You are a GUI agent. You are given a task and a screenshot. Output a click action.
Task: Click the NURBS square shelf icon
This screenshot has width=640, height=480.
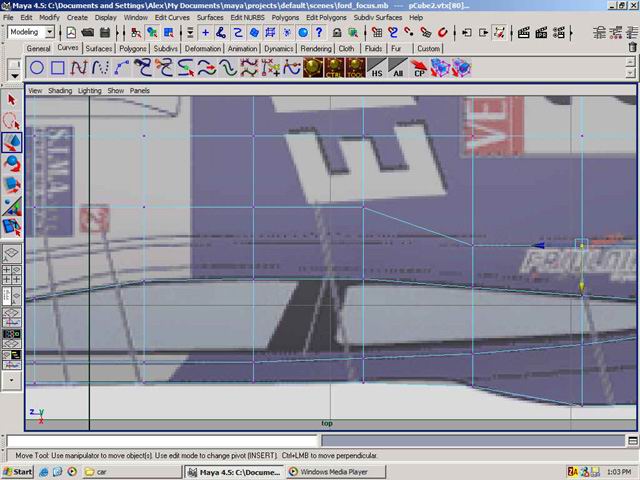[x=58, y=68]
